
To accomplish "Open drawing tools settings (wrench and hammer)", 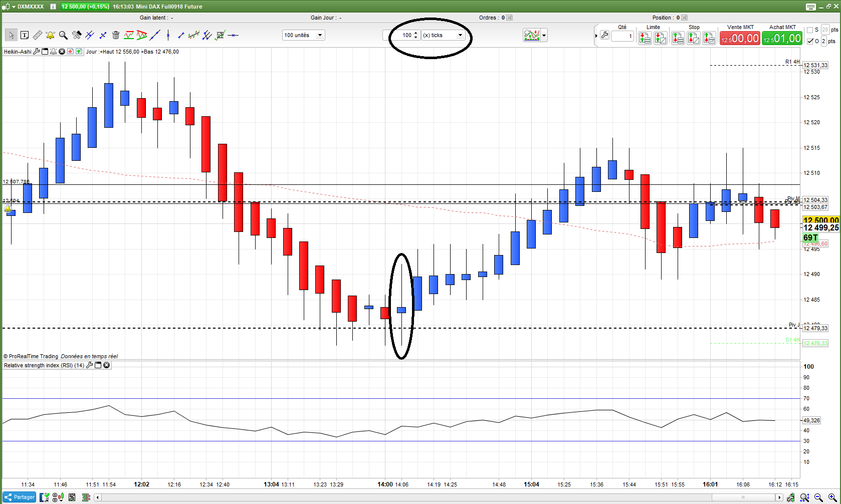I will click(x=77, y=35).
